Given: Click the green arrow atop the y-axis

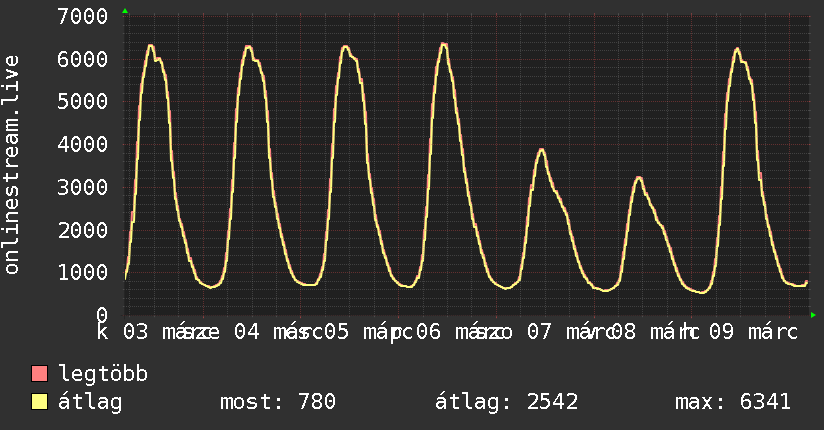Looking at the screenshot, I should pos(125,11).
